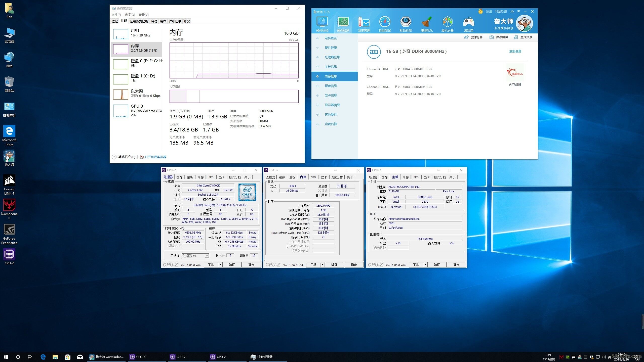Open 处理器信息 in 鲁大师 sidebar

click(x=335, y=57)
